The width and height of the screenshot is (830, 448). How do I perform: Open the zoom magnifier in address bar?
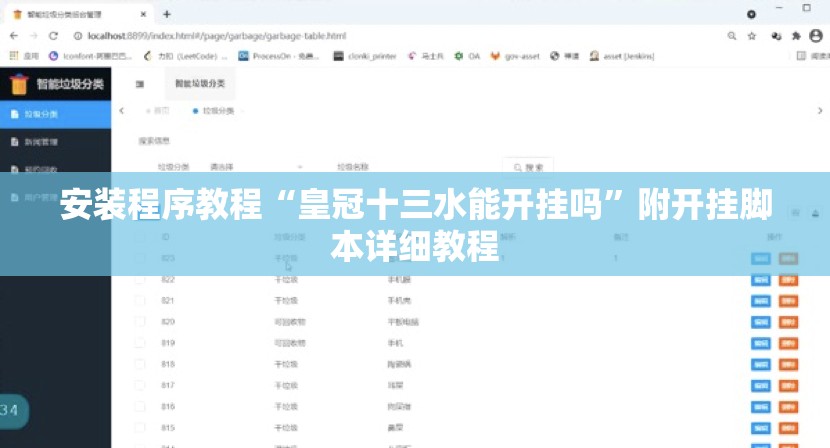pos(732,36)
